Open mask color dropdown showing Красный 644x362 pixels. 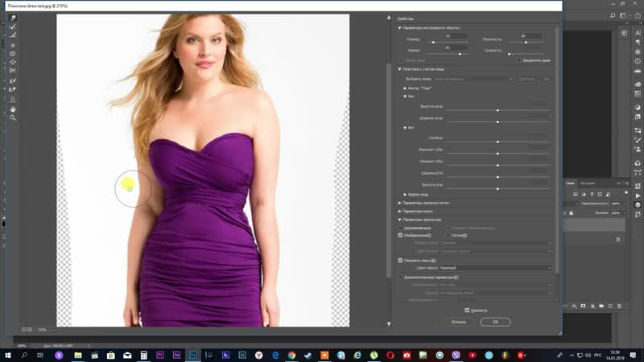click(496, 268)
